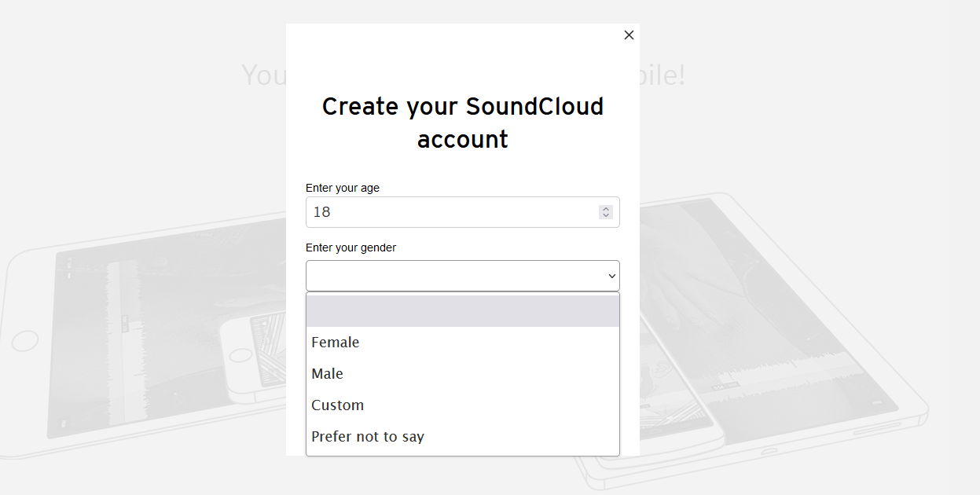The height and width of the screenshot is (495, 980).
Task: Select the blank highlighted gender option
Action: click(x=463, y=311)
